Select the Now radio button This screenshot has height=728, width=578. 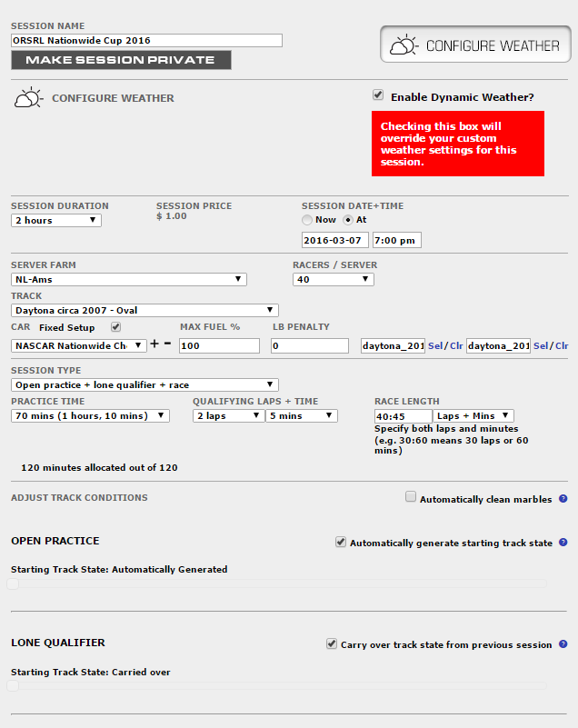[306, 220]
